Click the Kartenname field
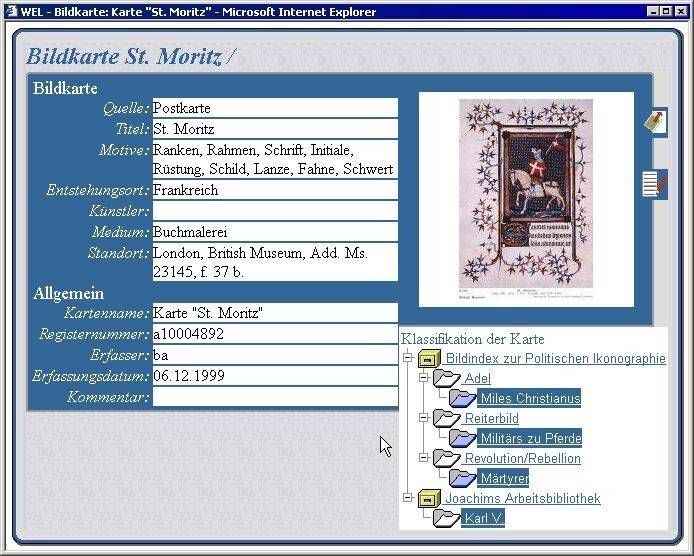694x556 pixels. pos(275,313)
